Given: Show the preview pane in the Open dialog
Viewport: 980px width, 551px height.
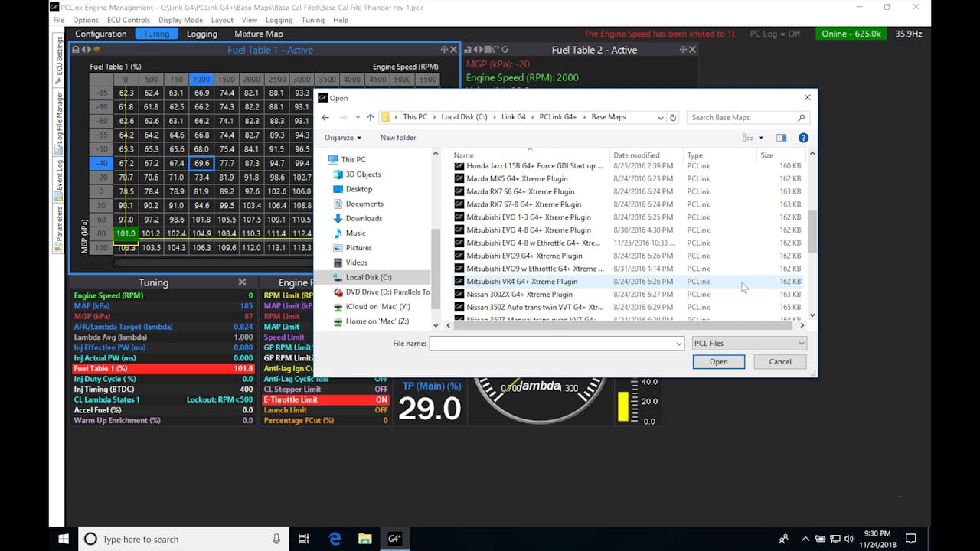Looking at the screenshot, I should [x=781, y=138].
